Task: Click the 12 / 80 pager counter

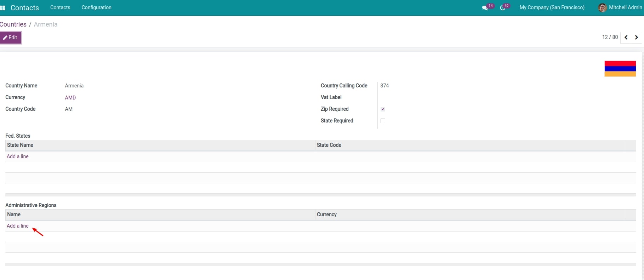Action: pos(610,37)
